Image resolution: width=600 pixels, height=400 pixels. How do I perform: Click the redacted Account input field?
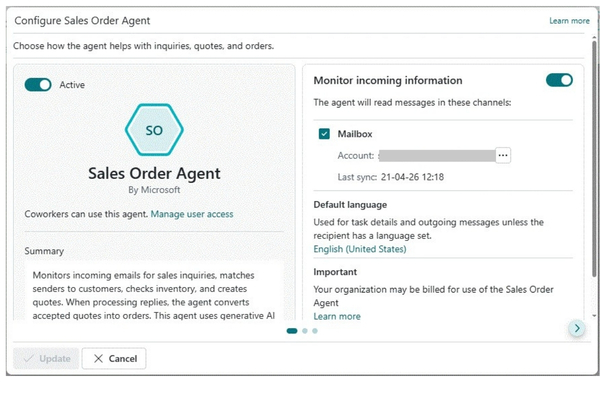437,155
